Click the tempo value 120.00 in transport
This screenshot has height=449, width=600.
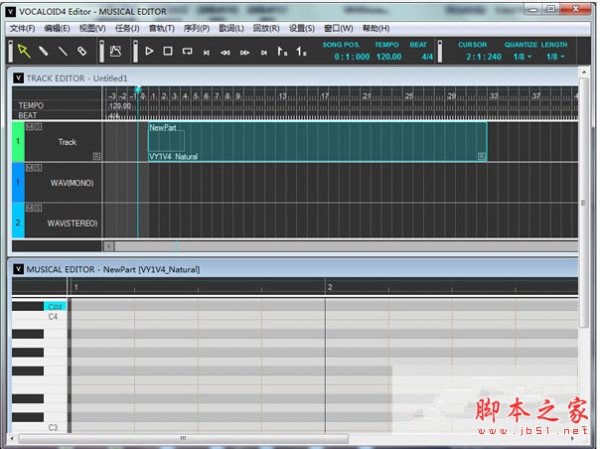click(x=389, y=57)
